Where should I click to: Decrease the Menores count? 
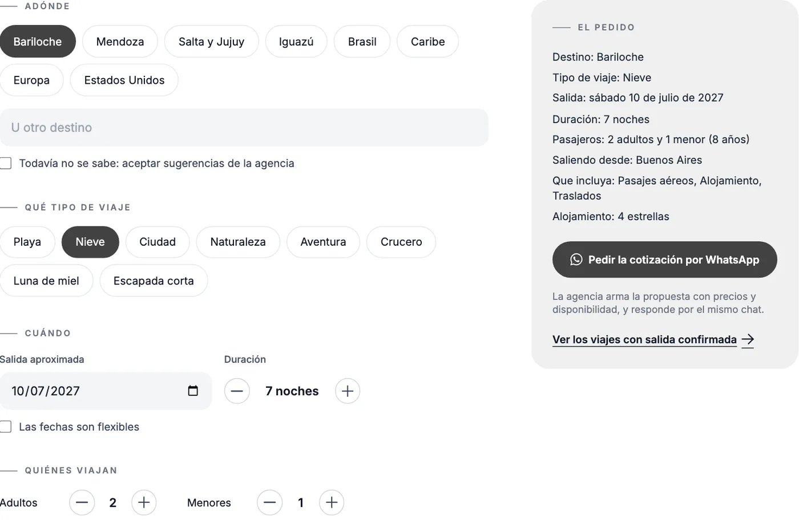coord(270,502)
